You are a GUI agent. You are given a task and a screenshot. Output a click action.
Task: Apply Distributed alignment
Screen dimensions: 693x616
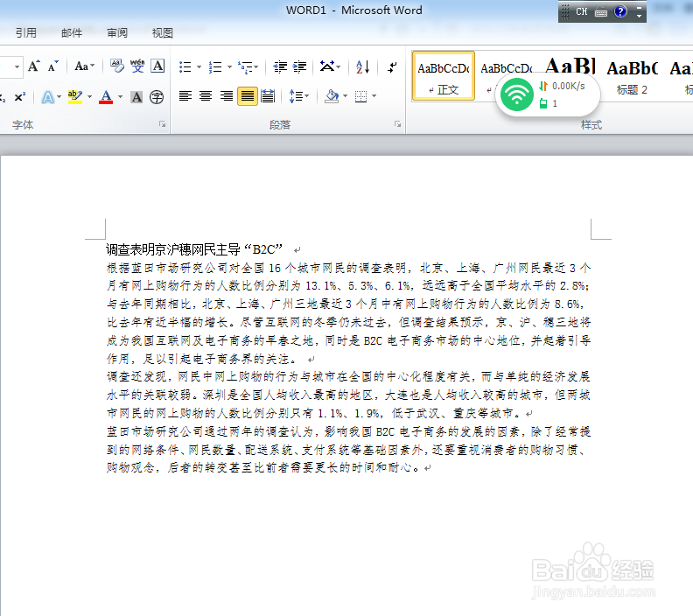(268, 96)
